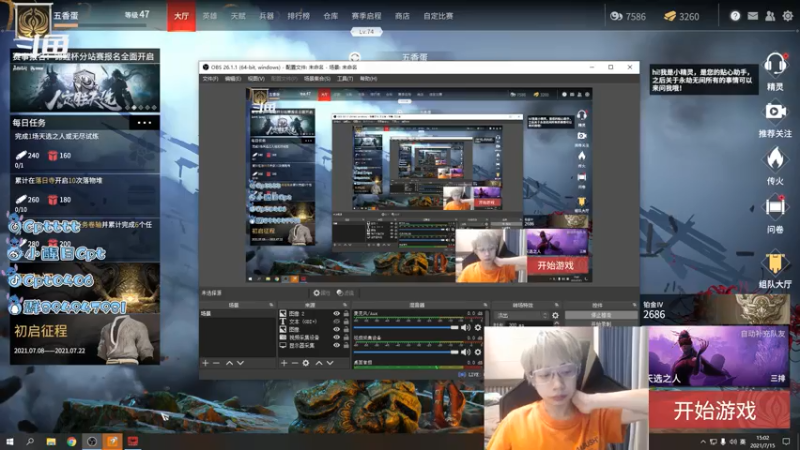Image resolution: width=800 pixels, height=450 pixels.
Task: Toggle lock on 图像 2 source
Action: tap(346, 314)
